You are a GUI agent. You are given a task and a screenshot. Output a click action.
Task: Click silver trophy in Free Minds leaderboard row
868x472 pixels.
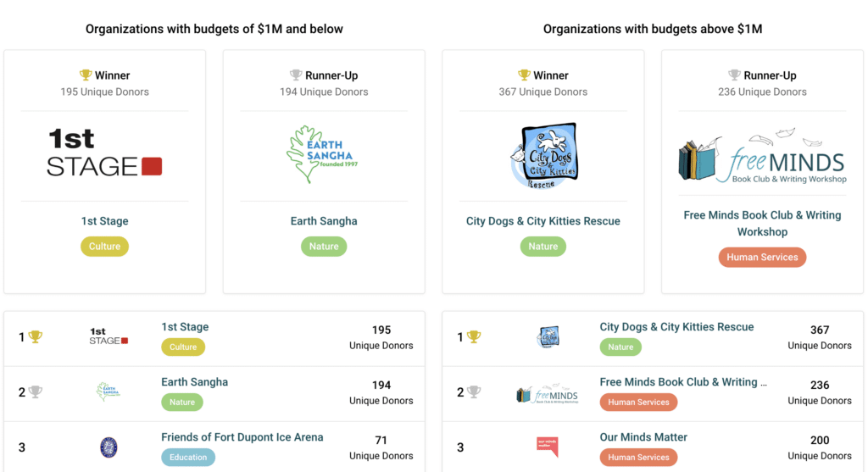[x=474, y=391]
